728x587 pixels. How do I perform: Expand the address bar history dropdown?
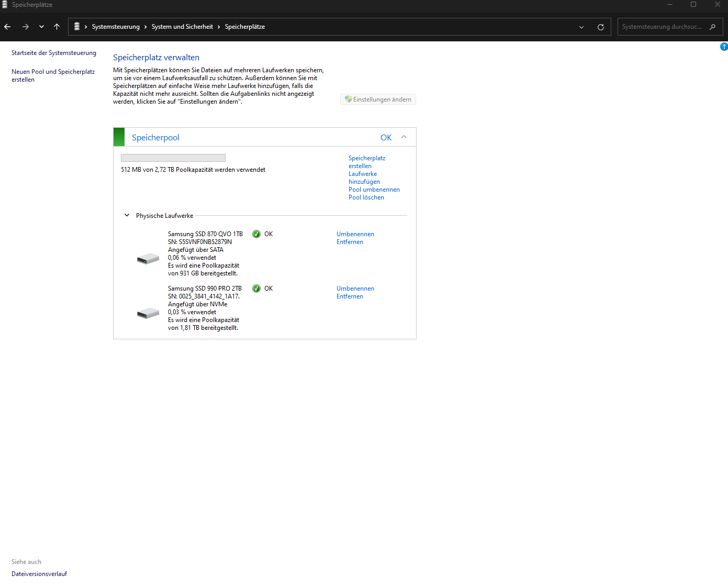581,27
